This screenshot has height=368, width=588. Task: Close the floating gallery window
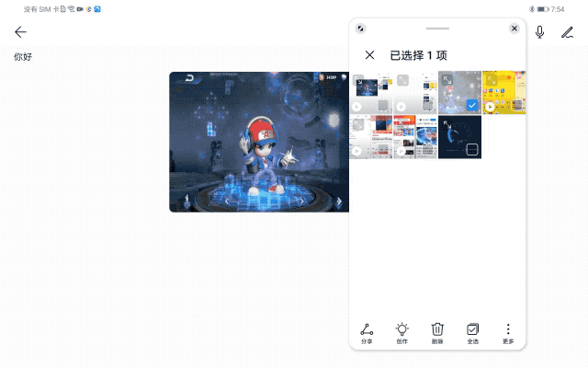point(514,29)
